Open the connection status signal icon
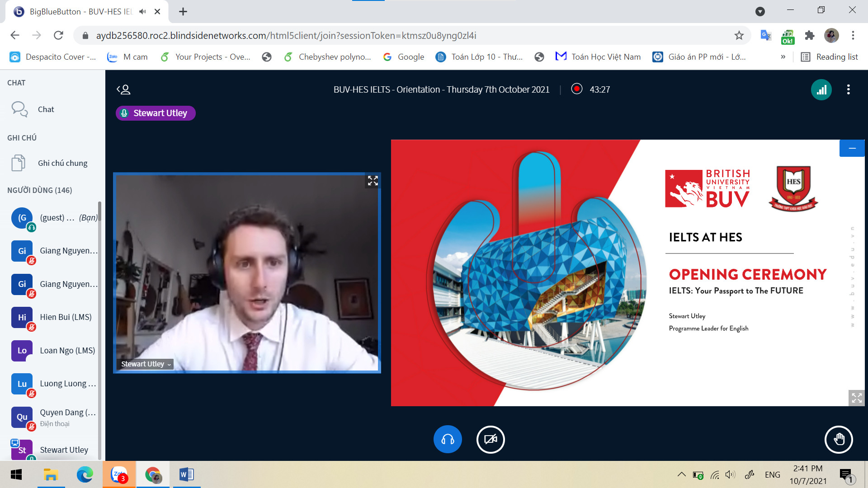The image size is (868, 488). (821, 89)
